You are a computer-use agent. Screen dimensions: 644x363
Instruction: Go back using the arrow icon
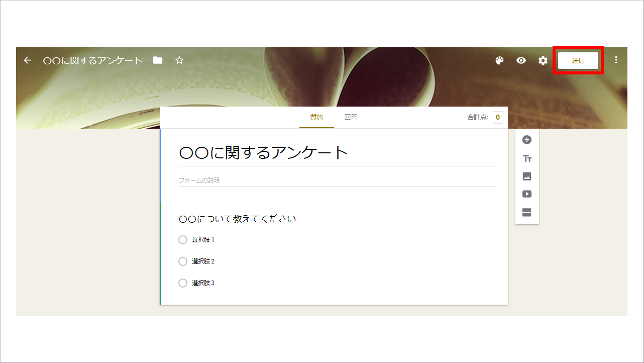click(27, 60)
